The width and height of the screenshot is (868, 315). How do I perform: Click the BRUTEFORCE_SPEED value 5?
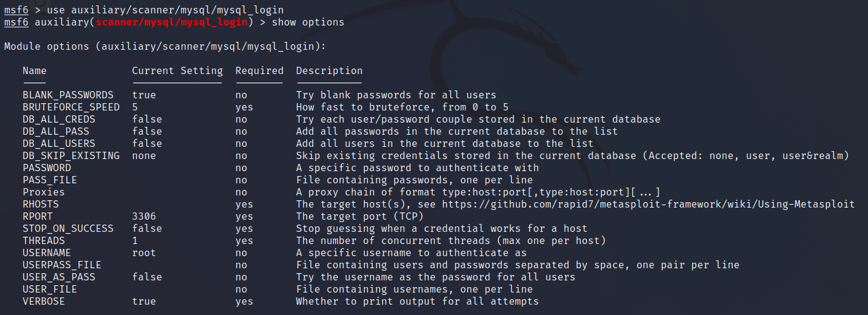pos(135,107)
